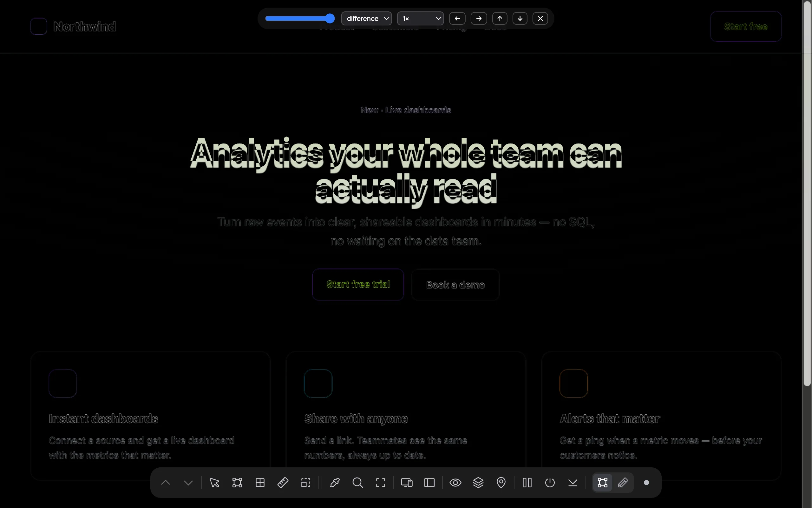Click the download-to-line arrow icon
The width and height of the screenshot is (812, 508).
(x=573, y=483)
